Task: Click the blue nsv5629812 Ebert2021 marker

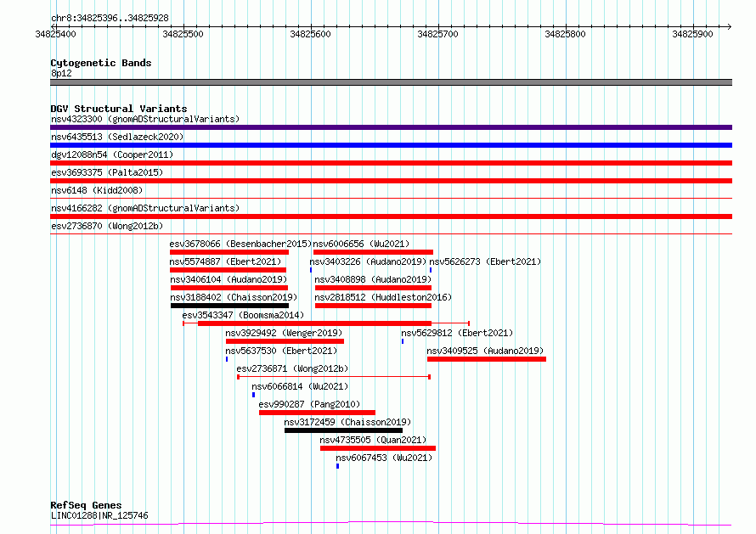Action: click(x=403, y=341)
